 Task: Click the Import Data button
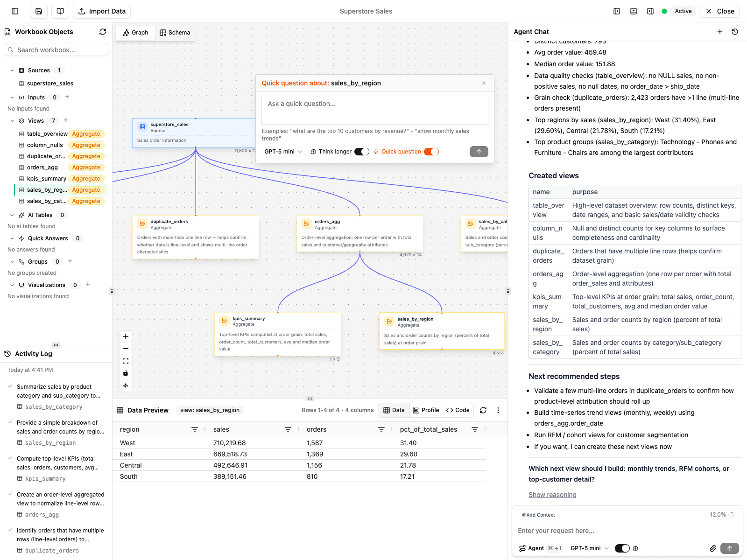coord(102,11)
